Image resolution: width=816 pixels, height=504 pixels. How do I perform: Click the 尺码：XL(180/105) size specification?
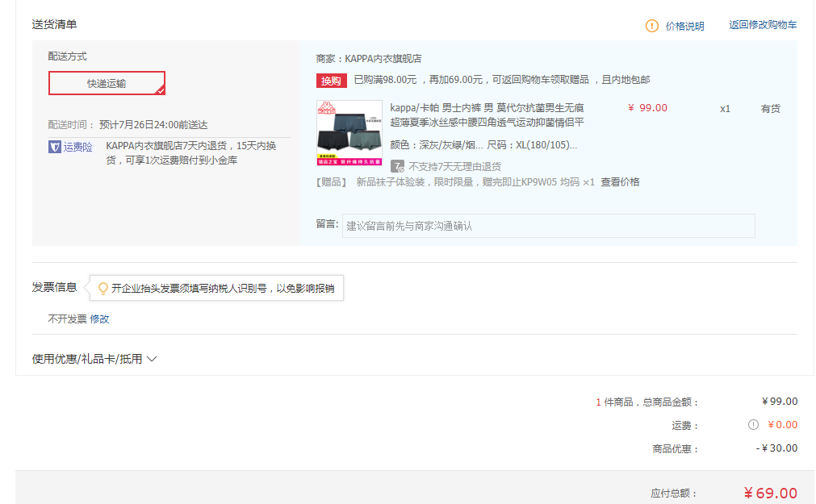[532, 145]
